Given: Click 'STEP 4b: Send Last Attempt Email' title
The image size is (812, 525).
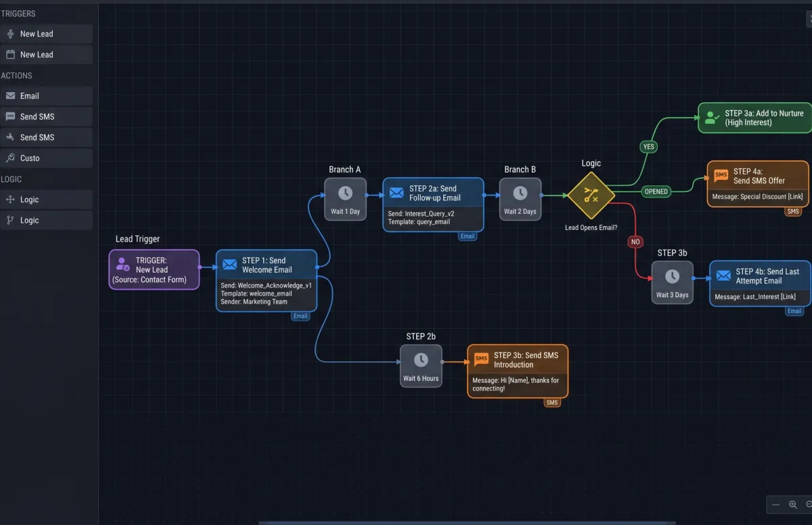Looking at the screenshot, I should click(x=767, y=276).
